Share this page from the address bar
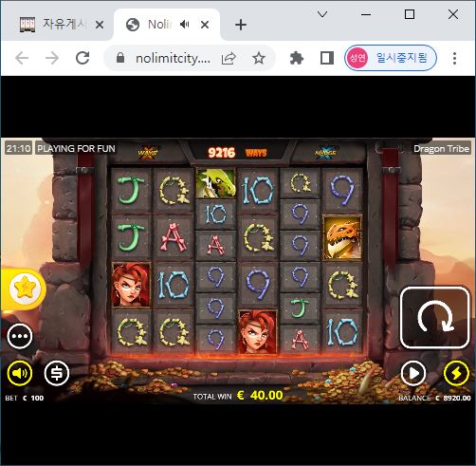This screenshot has height=466, width=476. [x=229, y=58]
